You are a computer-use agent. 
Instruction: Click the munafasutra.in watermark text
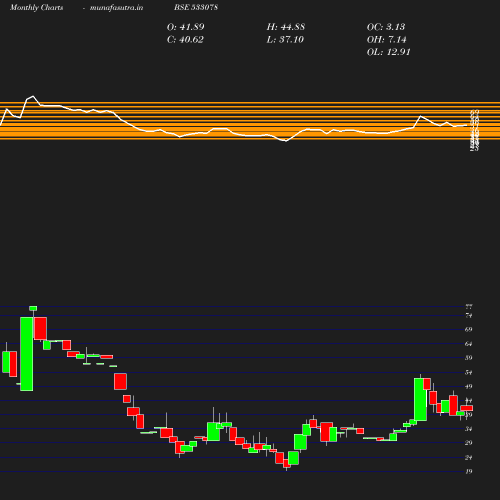[x=116, y=7]
